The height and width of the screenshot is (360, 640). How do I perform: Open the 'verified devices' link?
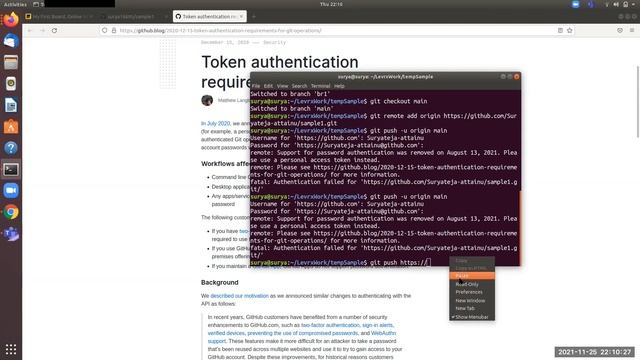coord(226,333)
